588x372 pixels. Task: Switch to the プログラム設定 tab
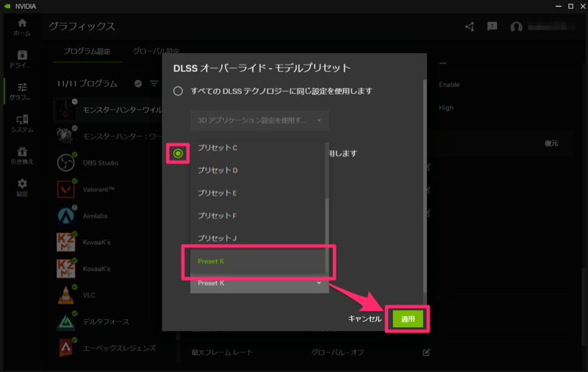(87, 51)
